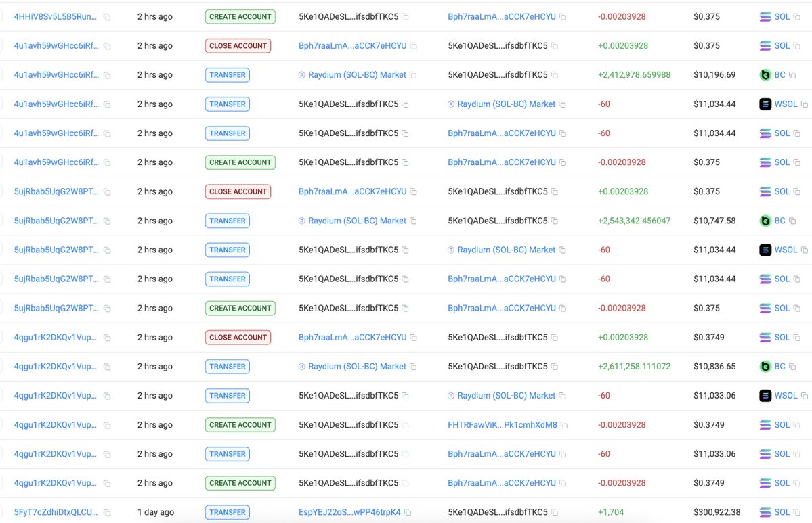Screen dimensions: 812x523
Task: Copy Raydium destination in 4u1avh59 WSOL row
Action: click(562, 104)
